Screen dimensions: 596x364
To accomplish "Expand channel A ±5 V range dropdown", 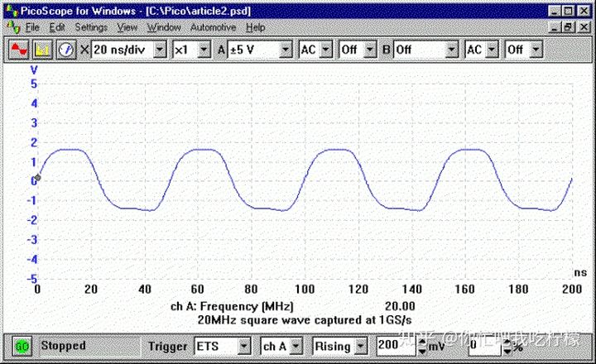I will 286,50.
